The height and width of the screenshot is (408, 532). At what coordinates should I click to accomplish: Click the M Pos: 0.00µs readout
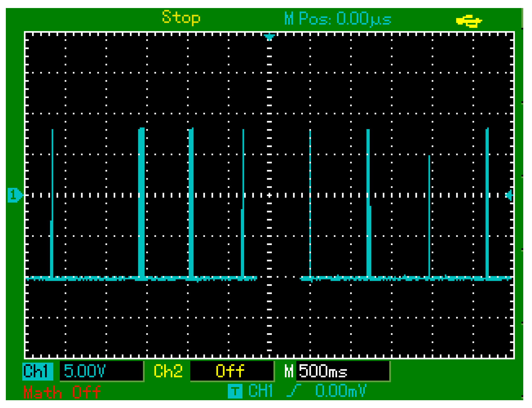[338, 19]
